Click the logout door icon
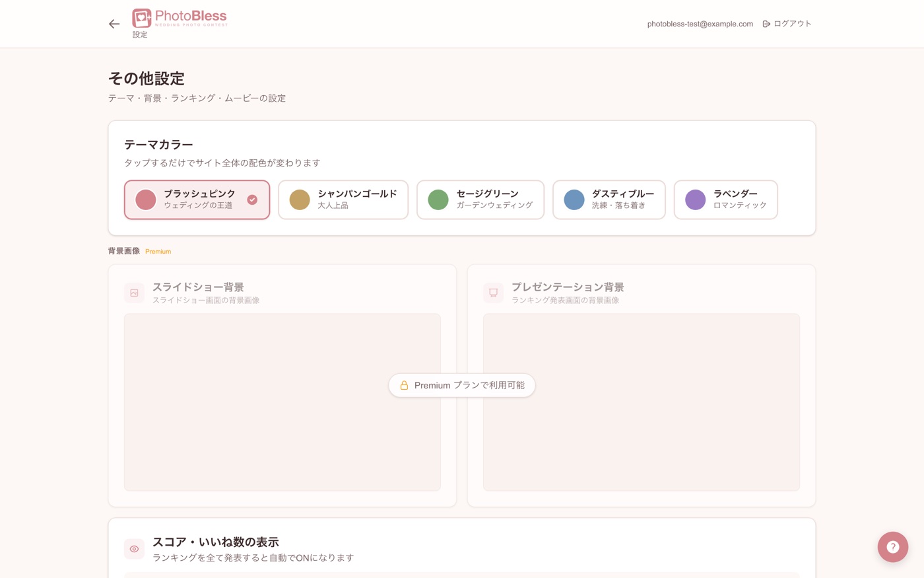The height and width of the screenshot is (578, 924). tap(766, 24)
